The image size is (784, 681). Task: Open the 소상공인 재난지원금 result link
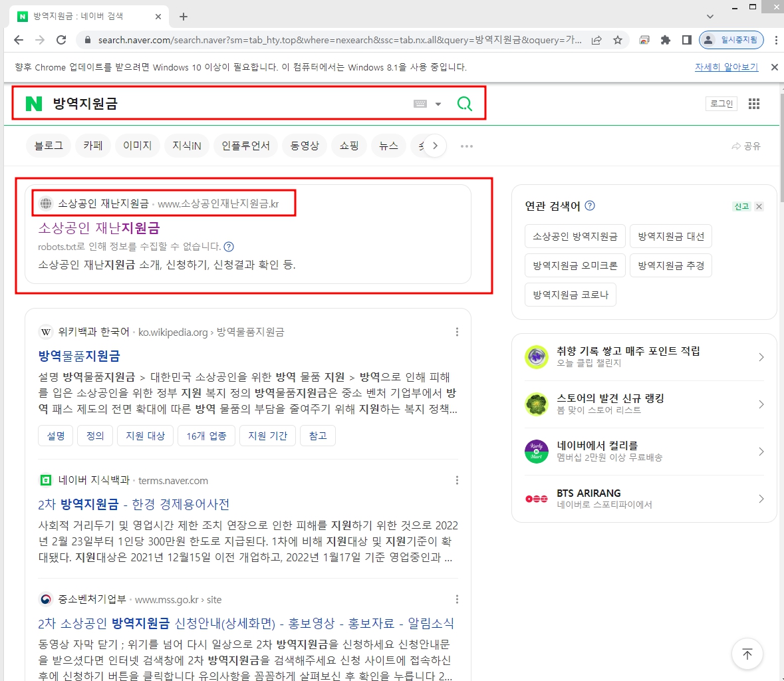coord(99,228)
